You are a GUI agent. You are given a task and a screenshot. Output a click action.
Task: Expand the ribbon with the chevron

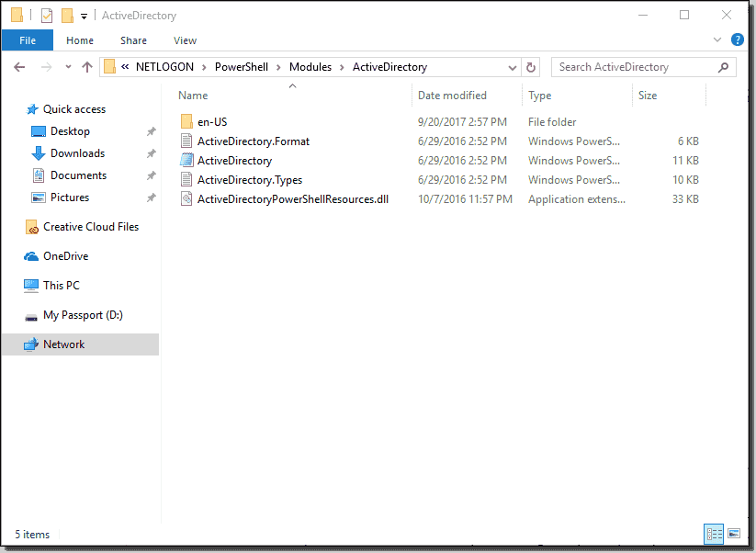717,39
